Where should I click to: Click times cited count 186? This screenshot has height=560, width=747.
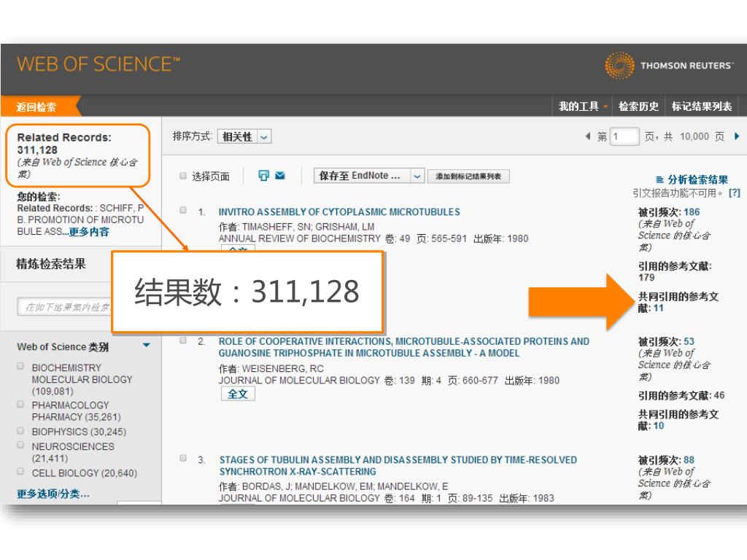[x=692, y=212]
